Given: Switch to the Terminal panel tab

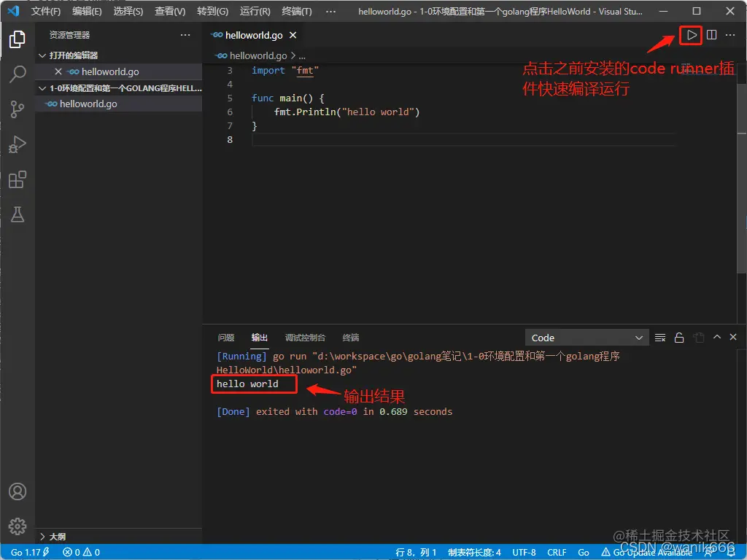Looking at the screenshot, I should click(351, 338).
